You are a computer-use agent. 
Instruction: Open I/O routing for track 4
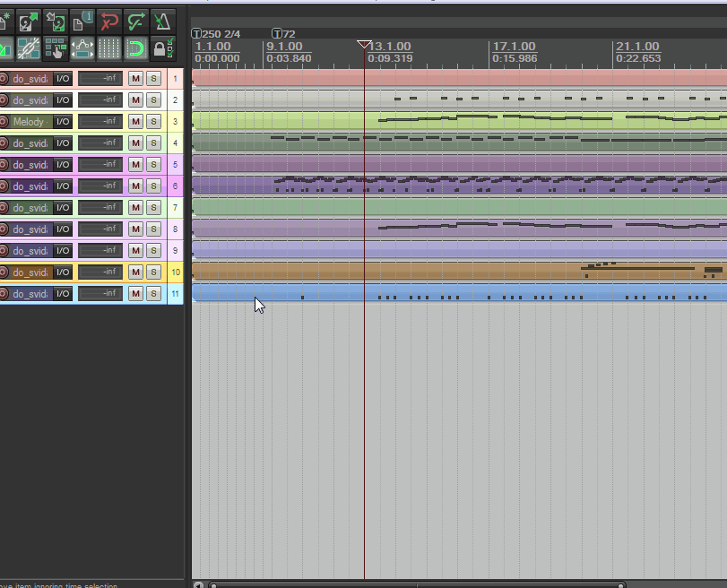[x=63, y=143]
